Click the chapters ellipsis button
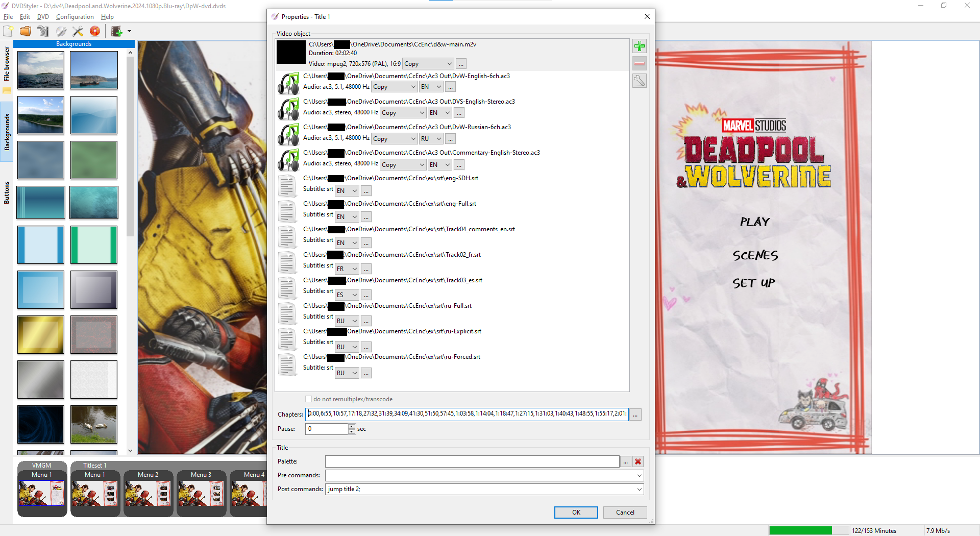 pos(635,415)
